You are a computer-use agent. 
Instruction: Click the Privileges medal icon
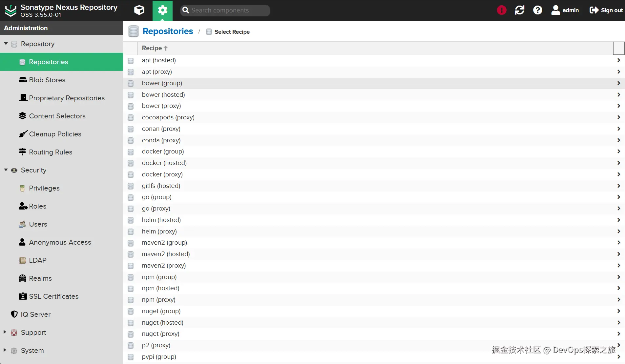coord(22,188)
